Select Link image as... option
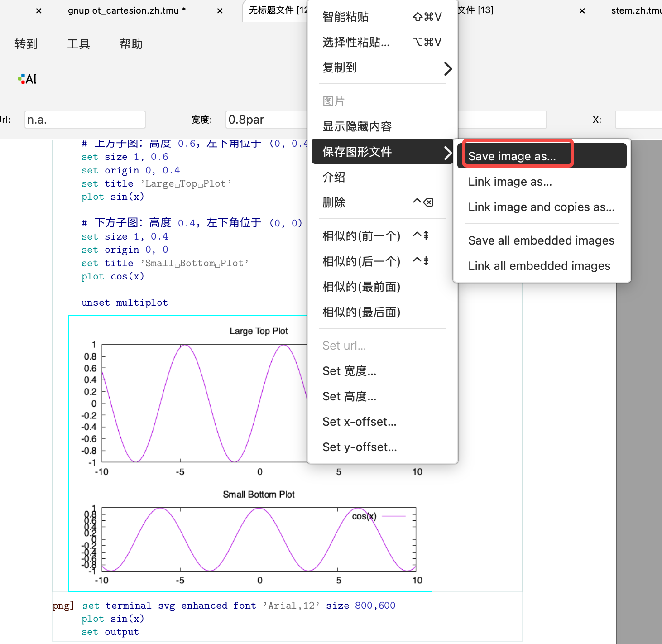This screenshot has height=644, width=662. click(510, 182)
